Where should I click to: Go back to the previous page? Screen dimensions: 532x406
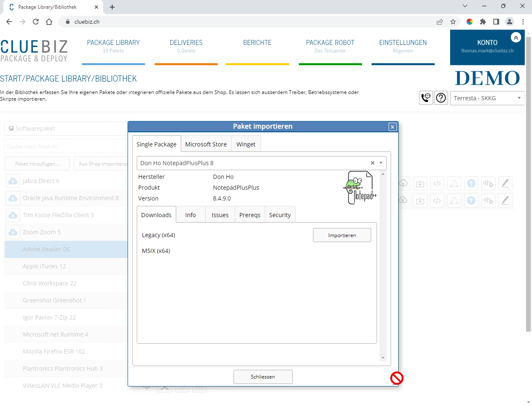point(9,22)
